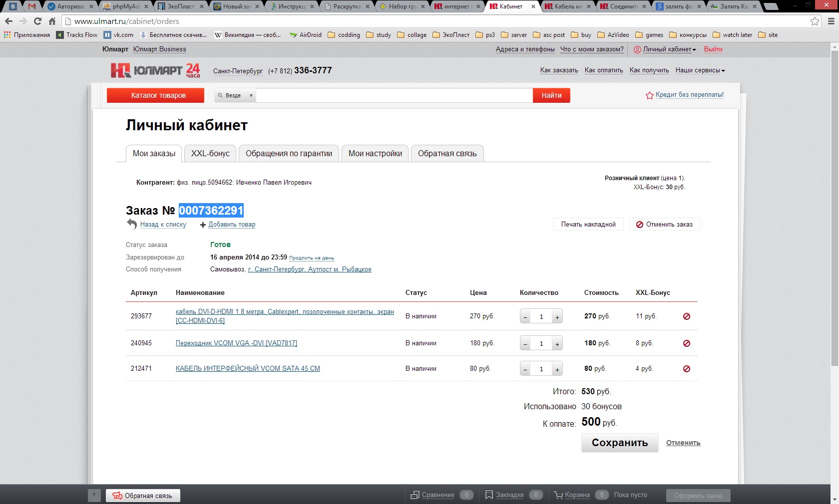Reload the page with the refresh icon
Image resolution: width=839 pixels, height=504 pixels.
(37, 21)
